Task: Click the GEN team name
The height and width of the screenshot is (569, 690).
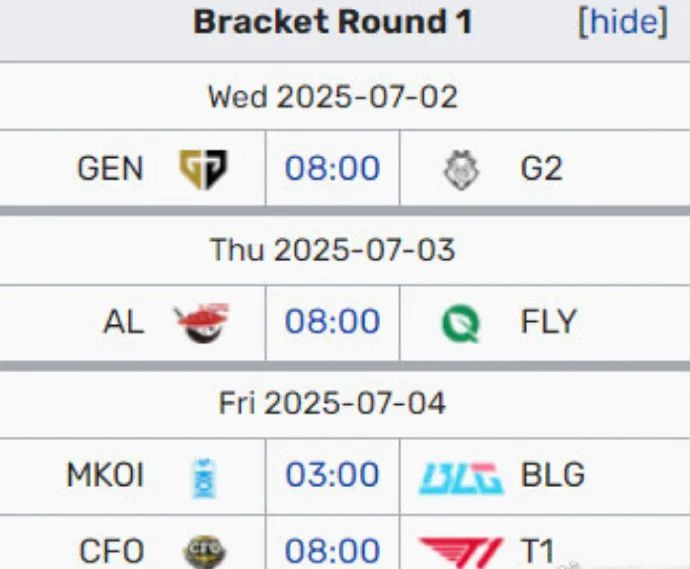Action: 110,169
